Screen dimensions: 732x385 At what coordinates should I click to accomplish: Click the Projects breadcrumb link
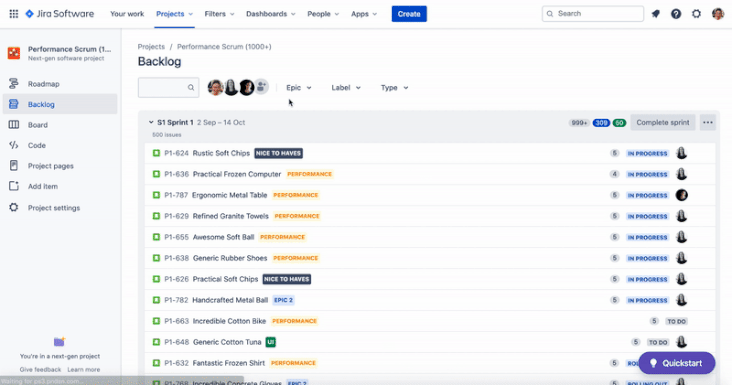coord(151,47)
